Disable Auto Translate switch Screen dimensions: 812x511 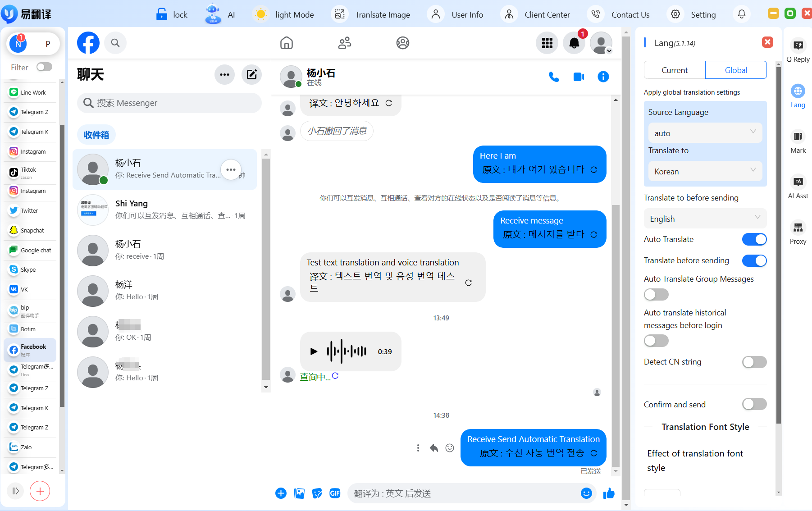pyautogui.click(x=754, y=239)
